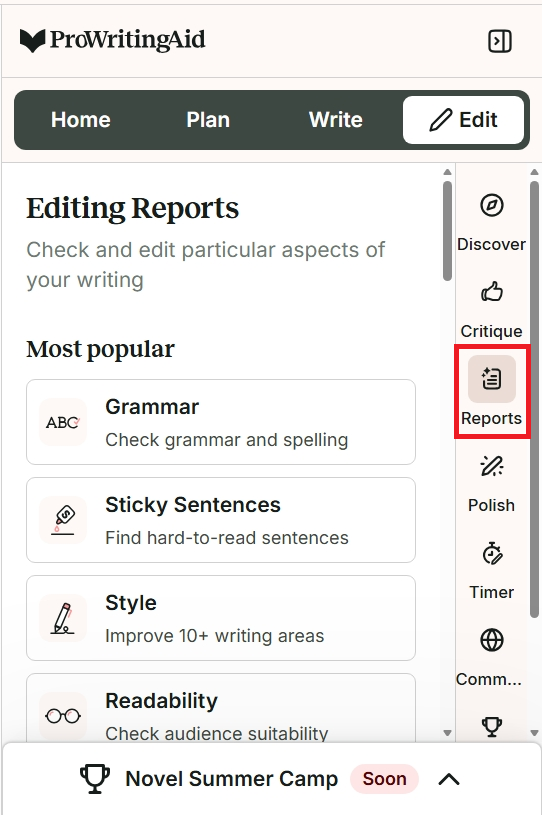
Task: Click the reports list scrollbar thumb
Action: pyautogui.click(x=447, y=231)
